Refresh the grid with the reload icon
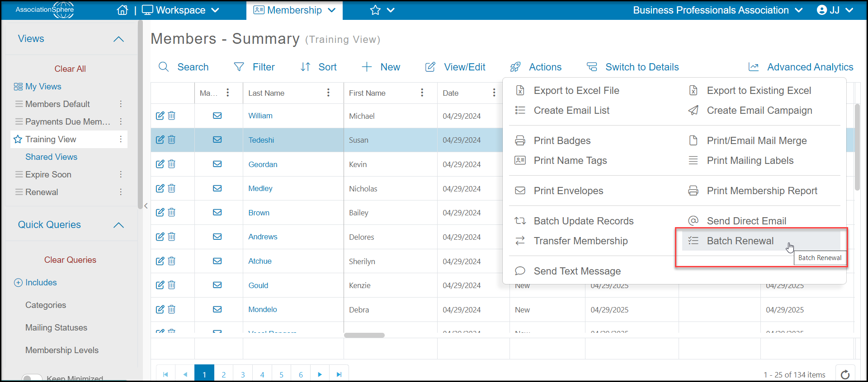The width and height of the screenshot is (868, 382). (x=845, y=374)
